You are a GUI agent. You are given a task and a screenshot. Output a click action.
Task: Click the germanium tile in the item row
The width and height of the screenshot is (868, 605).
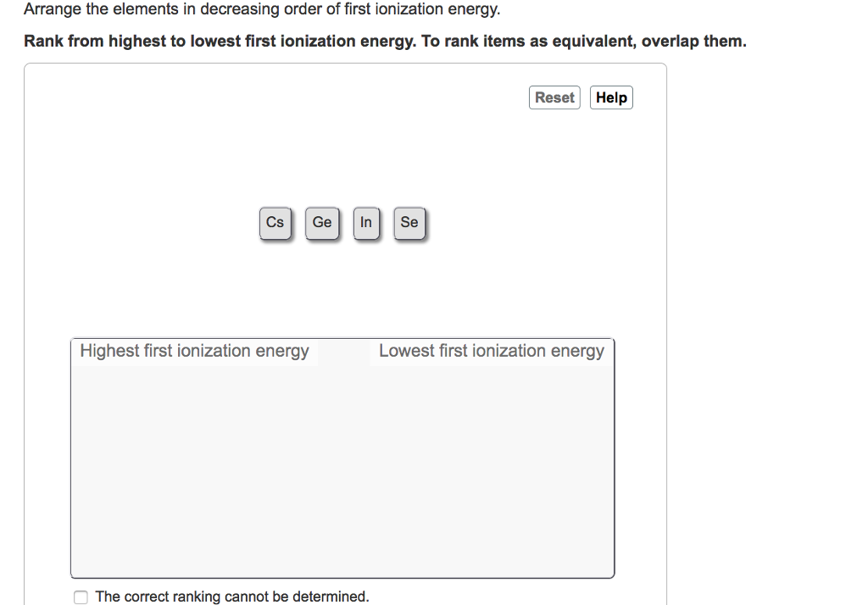pos(322,222)
